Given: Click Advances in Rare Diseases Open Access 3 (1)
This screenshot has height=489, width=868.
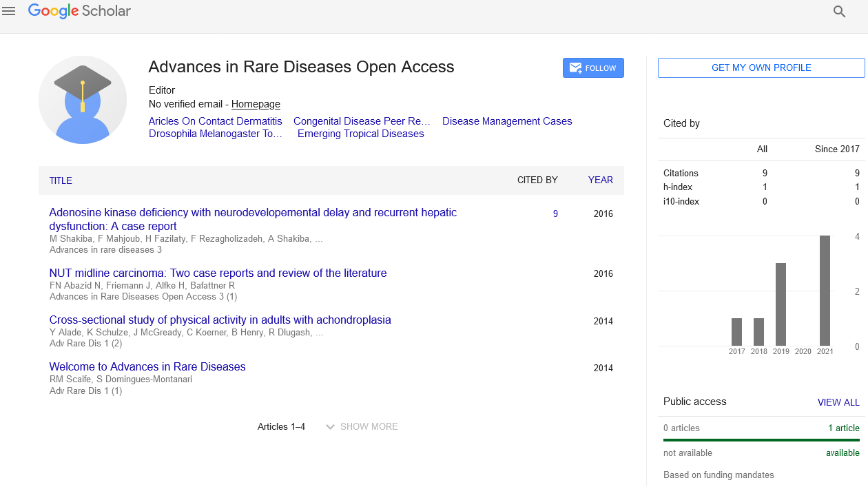Looking at the screenshot, I should pos(143,297).
